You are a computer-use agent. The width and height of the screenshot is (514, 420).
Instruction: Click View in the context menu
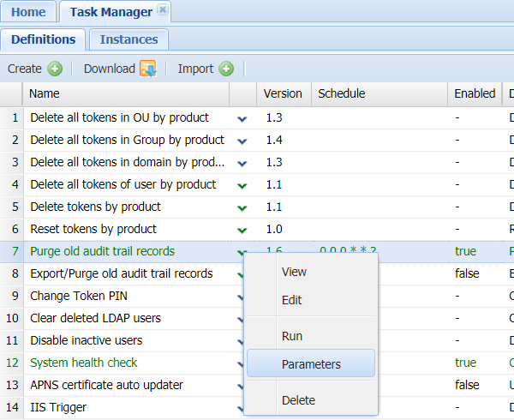(x=294, y=272)
